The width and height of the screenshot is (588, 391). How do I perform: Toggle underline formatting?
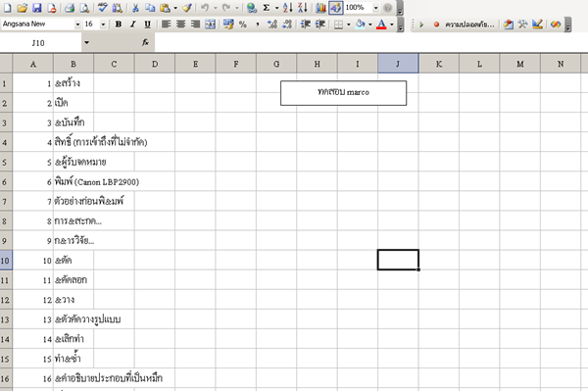[147, 24]
